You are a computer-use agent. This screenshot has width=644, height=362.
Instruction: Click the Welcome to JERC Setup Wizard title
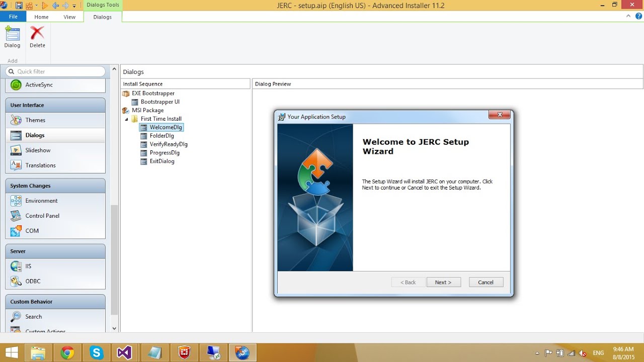point(416,146)
